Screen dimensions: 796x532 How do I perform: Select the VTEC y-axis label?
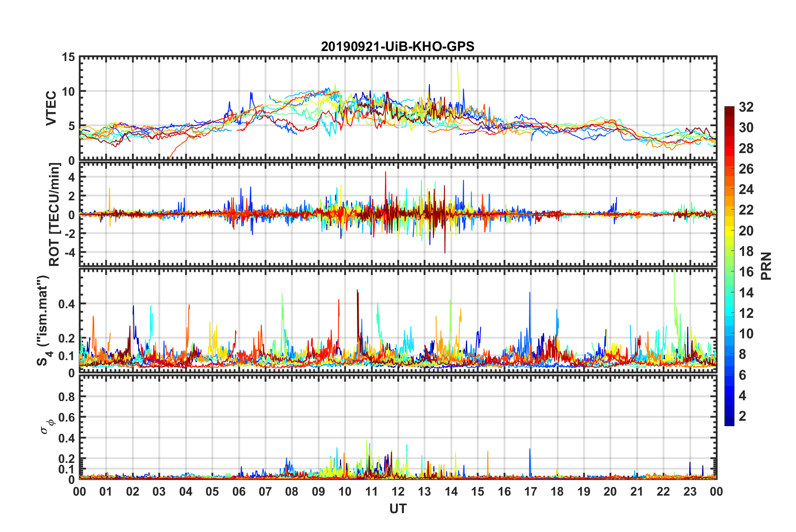coord(51,108)
